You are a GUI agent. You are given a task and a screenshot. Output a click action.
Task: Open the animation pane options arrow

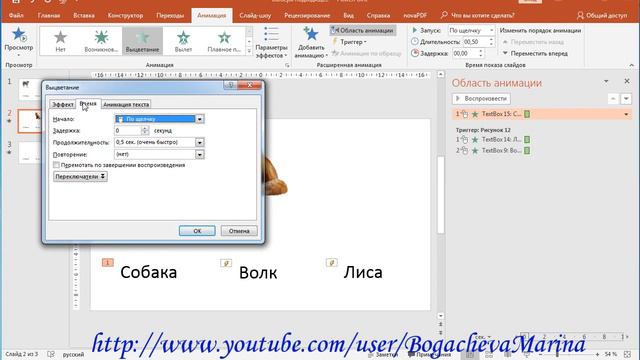point(606,82)
